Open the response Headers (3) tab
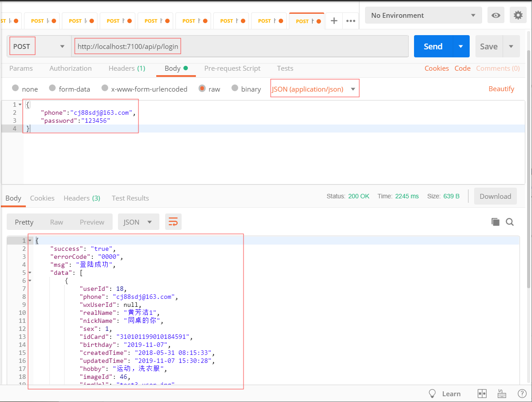The width and height of the screenshot is (532, 402). [82, 198]
